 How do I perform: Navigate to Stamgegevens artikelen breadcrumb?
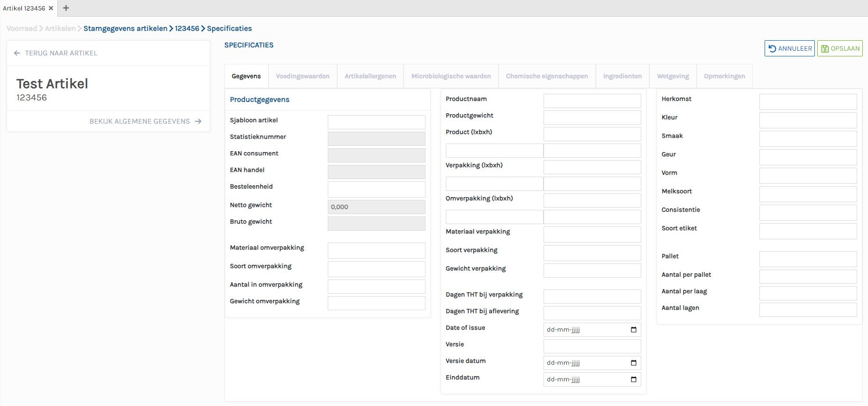[x=125, y=28]
